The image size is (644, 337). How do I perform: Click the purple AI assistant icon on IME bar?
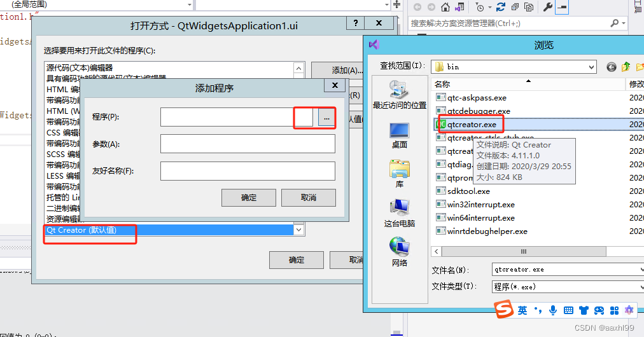(x=629, y=310)
